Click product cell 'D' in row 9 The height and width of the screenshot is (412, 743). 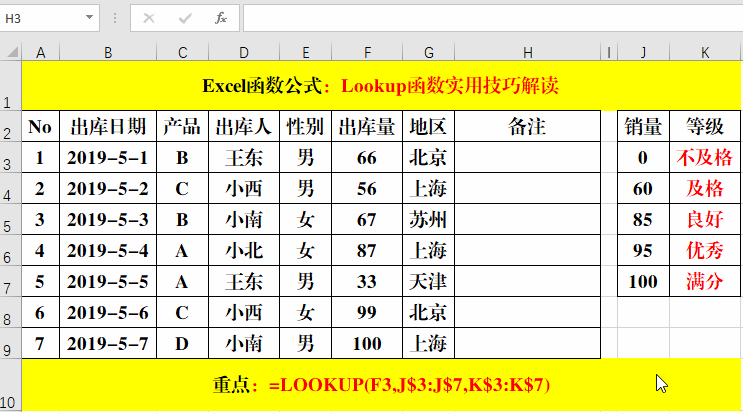click(182, 343)
